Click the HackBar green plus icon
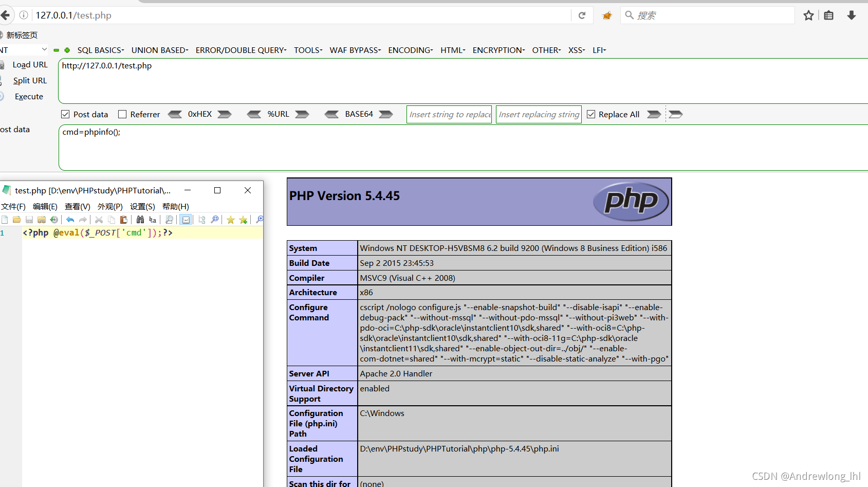The width and height of the screenshot is (868, 487). (x=67, y=50)
